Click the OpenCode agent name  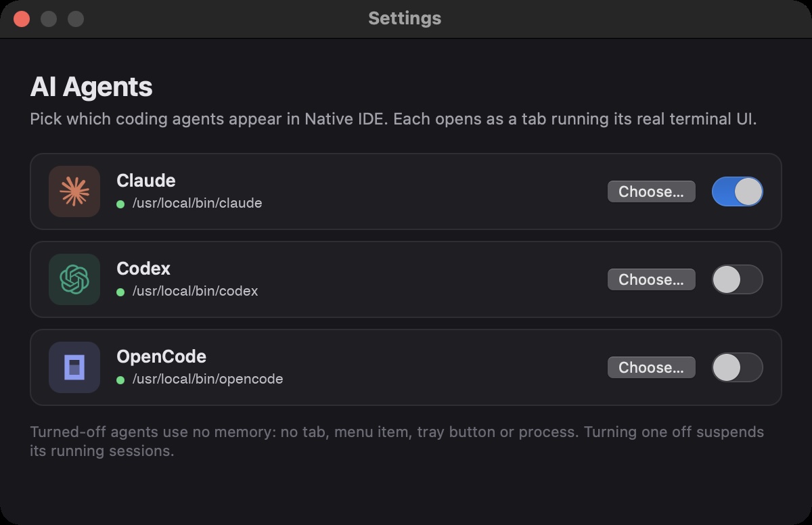(x=161, y=357)
